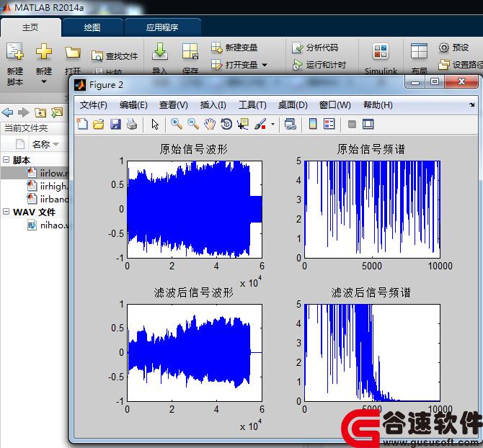
Task: Click the Print Figure icon
Action: tap(132, 125)
